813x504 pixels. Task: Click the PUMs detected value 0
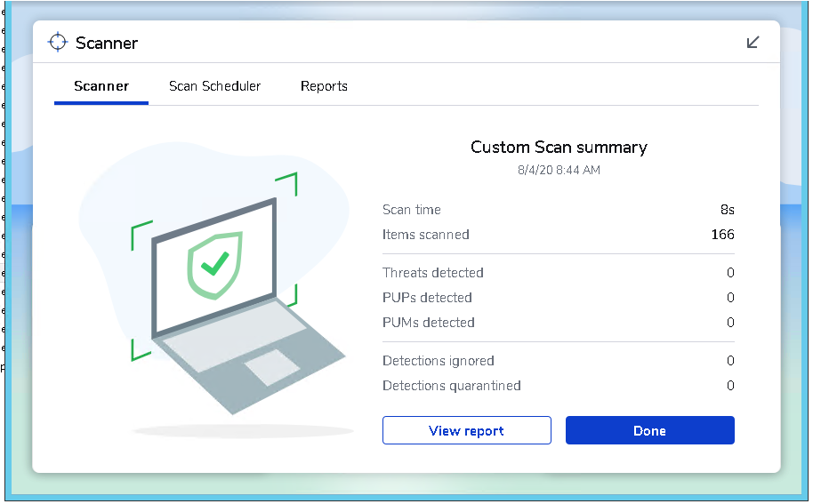coord(730,323)
